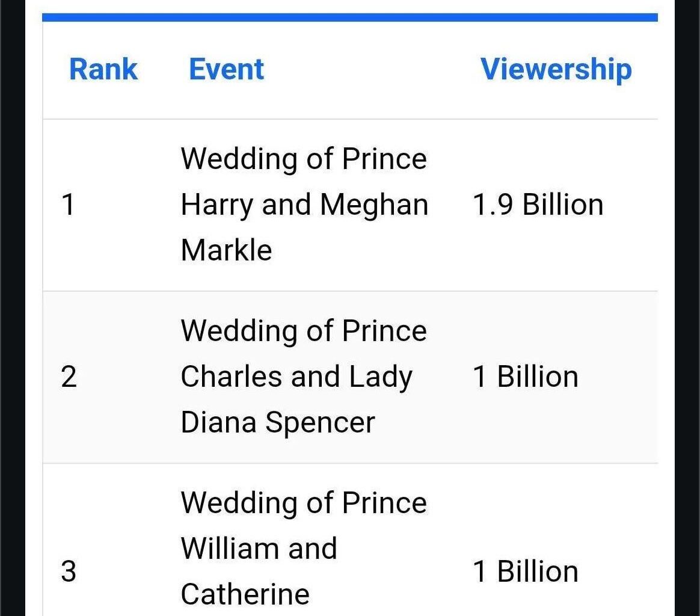
Task: Select rank number 1 cell
Action: (x=69, y=205)
